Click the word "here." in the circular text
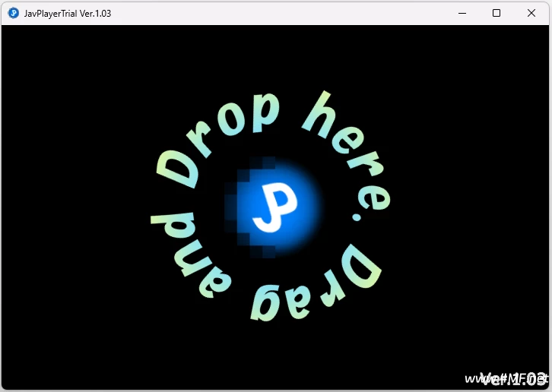 pyautogui.click(x=349, y=157)
